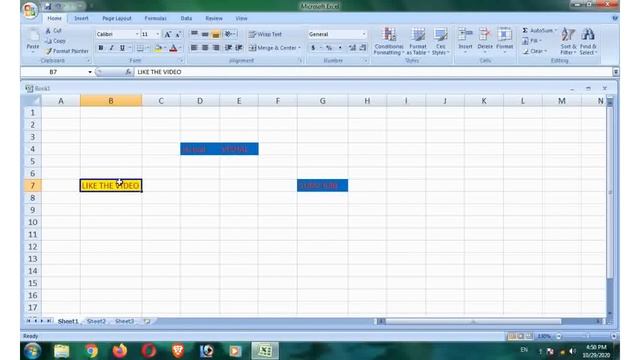This screenshot has height=360, width=640.
Task: Shrink font size with smaller A icon
Action: pyautogui.click(x=178, y=34)
